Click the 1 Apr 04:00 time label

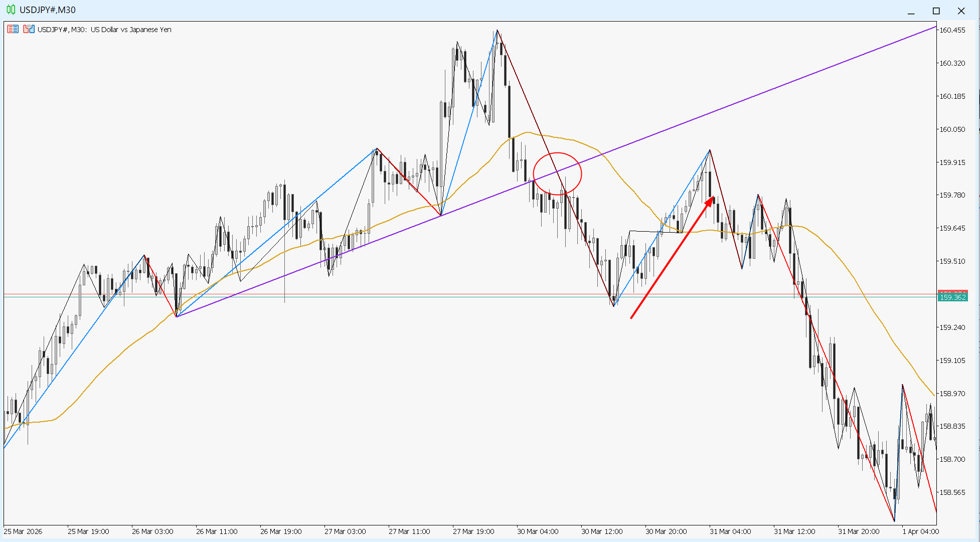click(920, 531)
